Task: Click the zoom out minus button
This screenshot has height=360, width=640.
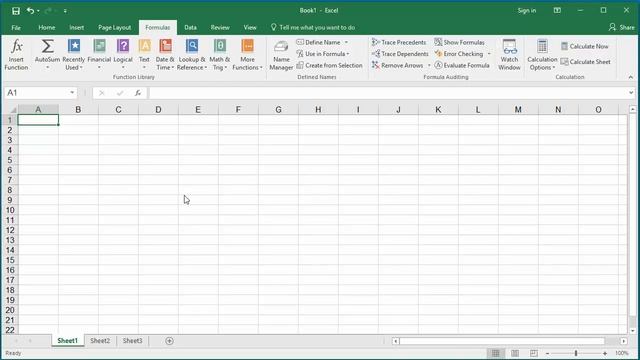Action: [547, 353]
